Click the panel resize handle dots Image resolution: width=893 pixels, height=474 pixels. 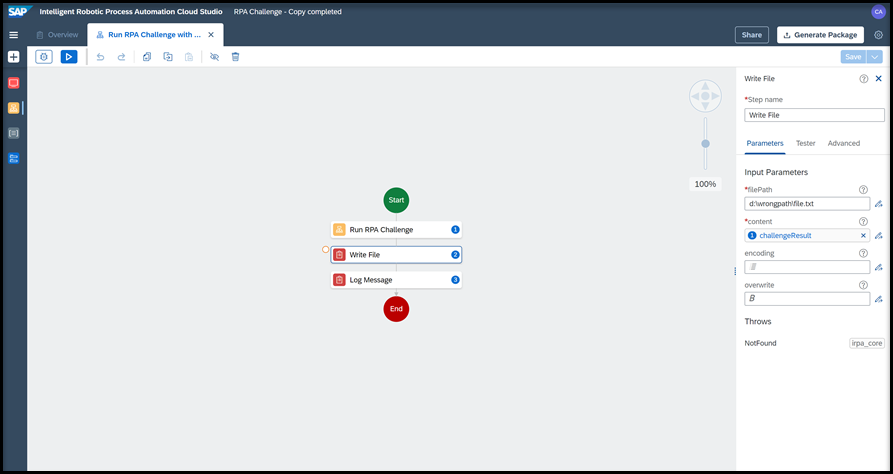(x=735, y=272)
